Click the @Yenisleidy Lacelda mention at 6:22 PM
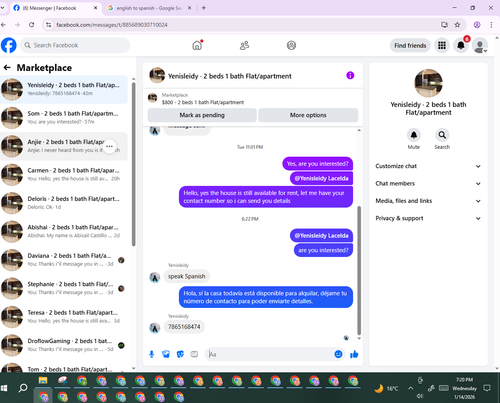This screenshot has width=500, height=403. [321, 236]
